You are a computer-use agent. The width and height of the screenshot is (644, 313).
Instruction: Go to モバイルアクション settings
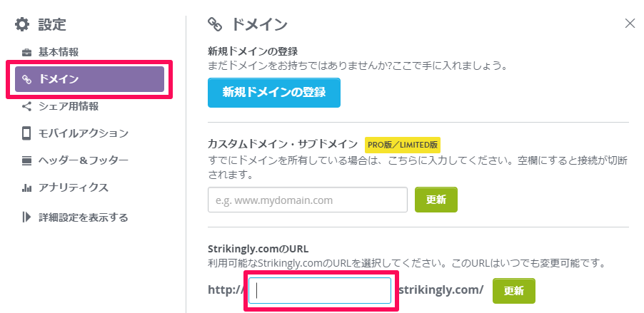[84, 133]
